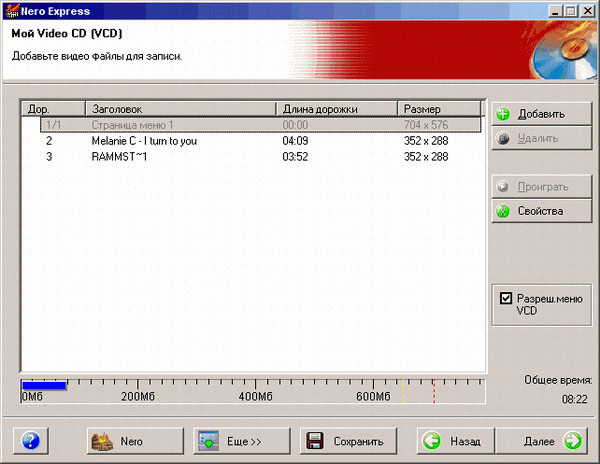Toggle the Разреш.меню VCD checkbox
Viewport: 600px width, 464px height.
click(x=506, y=298)
